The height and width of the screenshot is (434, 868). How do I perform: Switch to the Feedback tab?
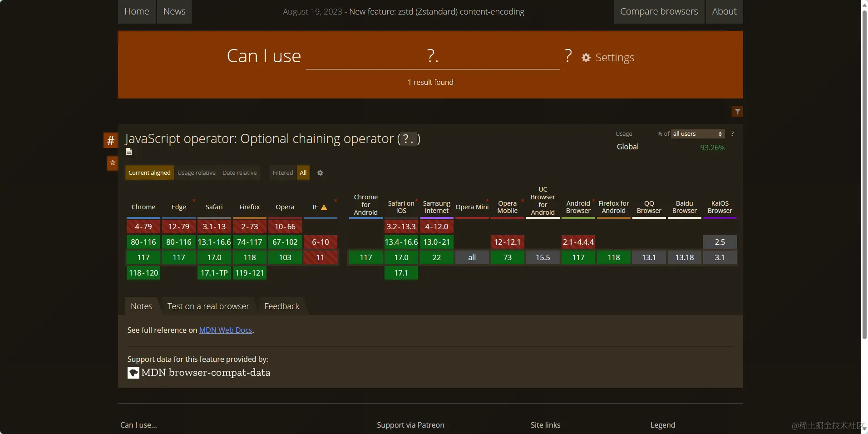[x=282, y=306]
